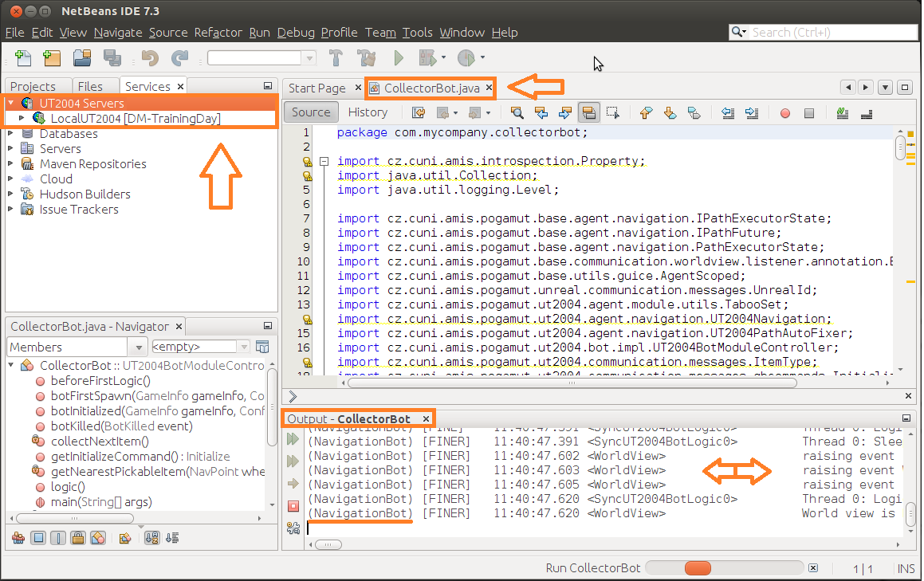
Task: Click the New File toolbar icon
Action: pyautogui.click(x=23, y=58)
